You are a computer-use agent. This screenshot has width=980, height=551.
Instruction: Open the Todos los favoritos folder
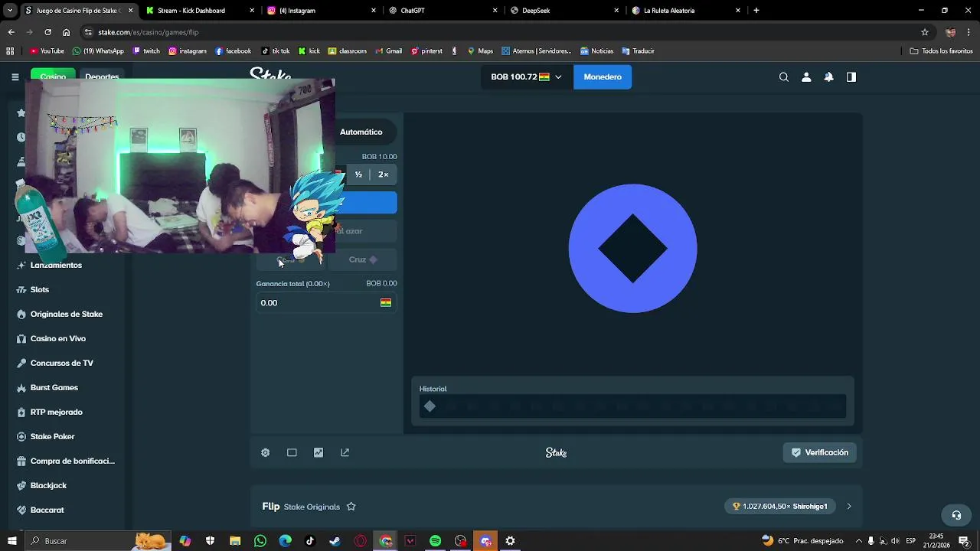(941, 51)
